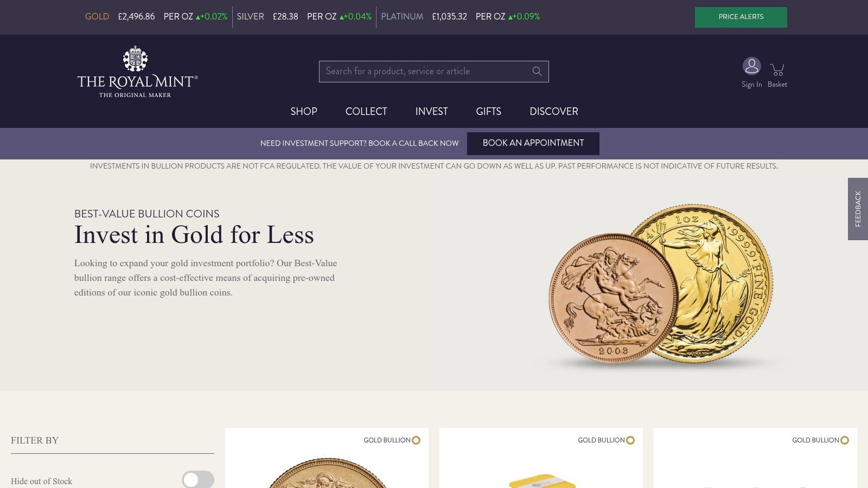Open the SHOP navigation menu
Screen dimensions: 868x488
pyautogui.click(x=304, y=111)
